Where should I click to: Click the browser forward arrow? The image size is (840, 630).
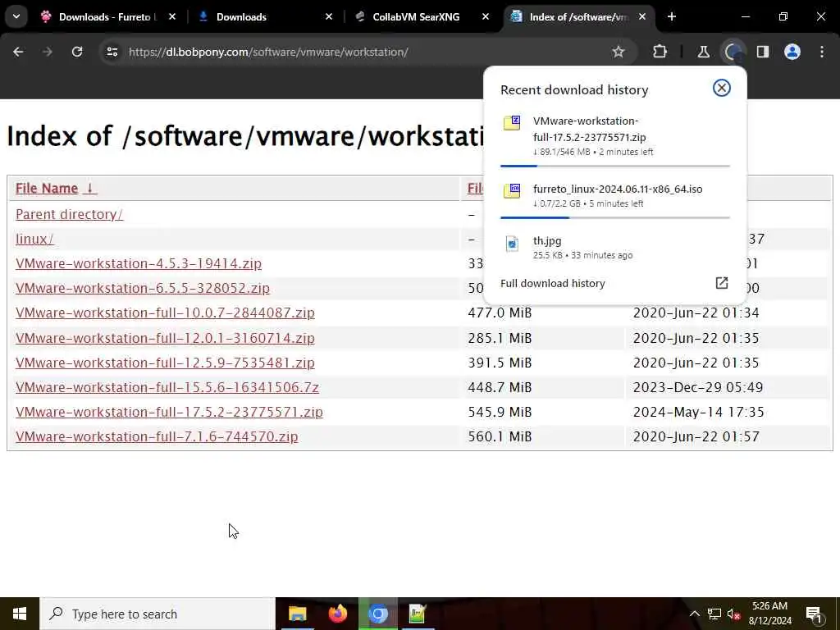tap(48, 52)
